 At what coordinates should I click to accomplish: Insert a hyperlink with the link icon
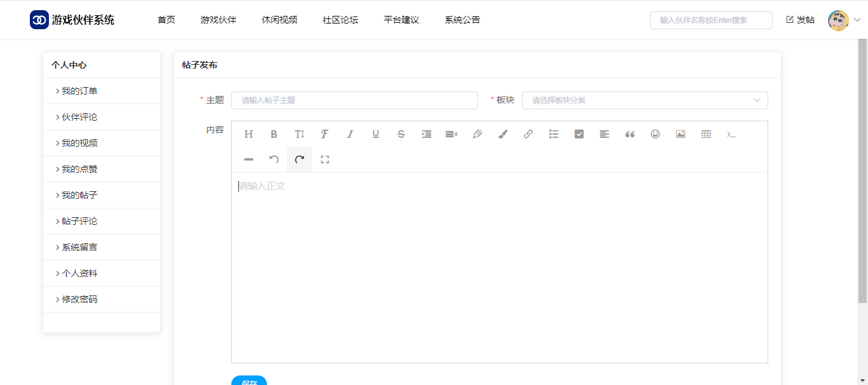coord(528,134)
